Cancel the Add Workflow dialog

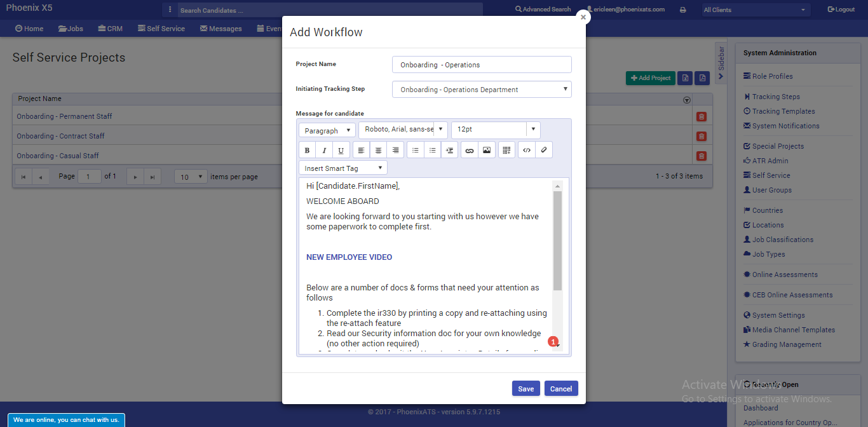[x=561, y=388]
